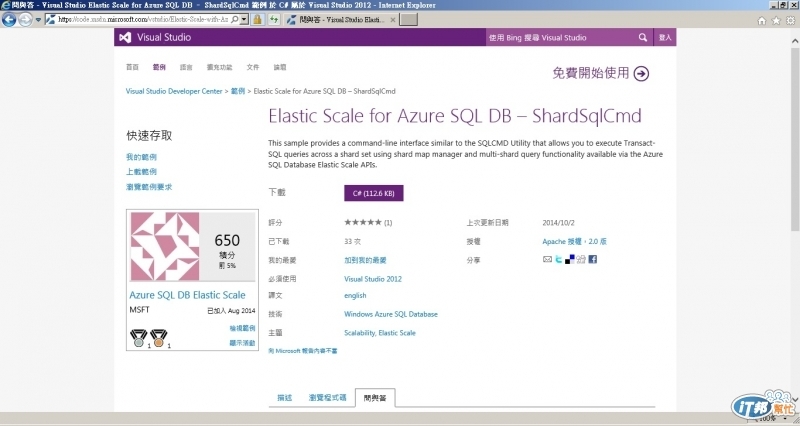Click the Scalability topic link
This screenshot has height=426, width=800.
tap(360, 333)
